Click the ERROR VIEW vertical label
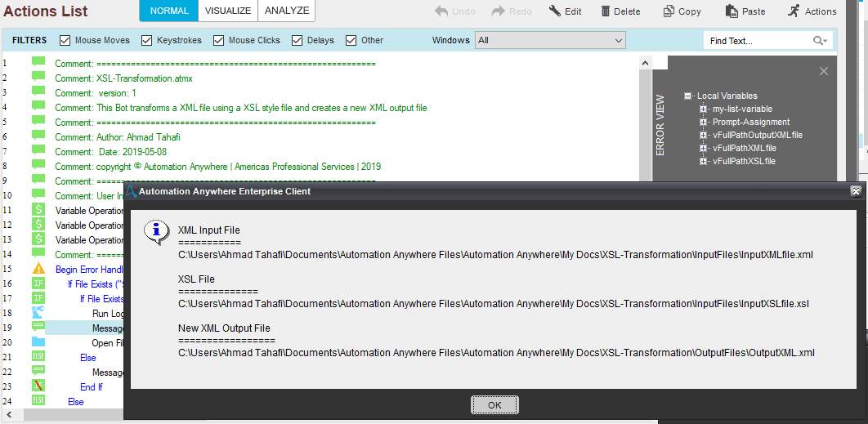Screen dimensions: 868x424 [x=660, y=125]
